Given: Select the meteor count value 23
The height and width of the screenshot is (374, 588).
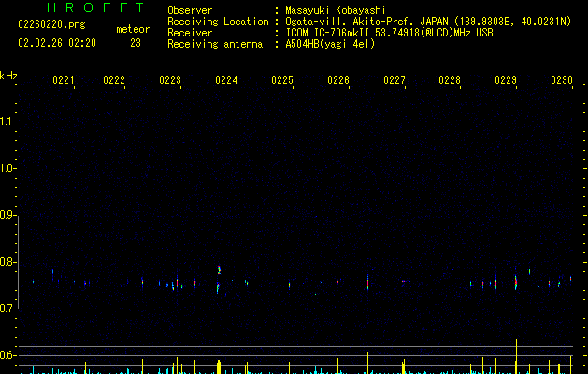Looking at the screenshot, I should click(136, 43).
